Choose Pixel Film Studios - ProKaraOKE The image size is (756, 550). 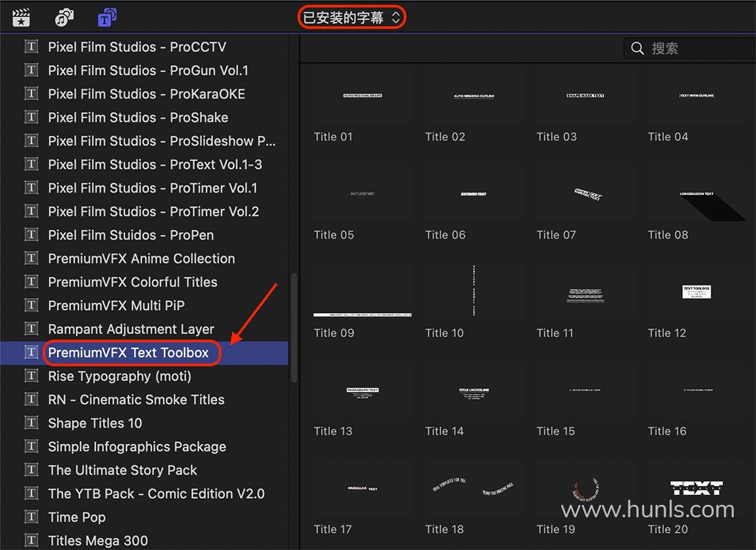(x=145, y=94)
